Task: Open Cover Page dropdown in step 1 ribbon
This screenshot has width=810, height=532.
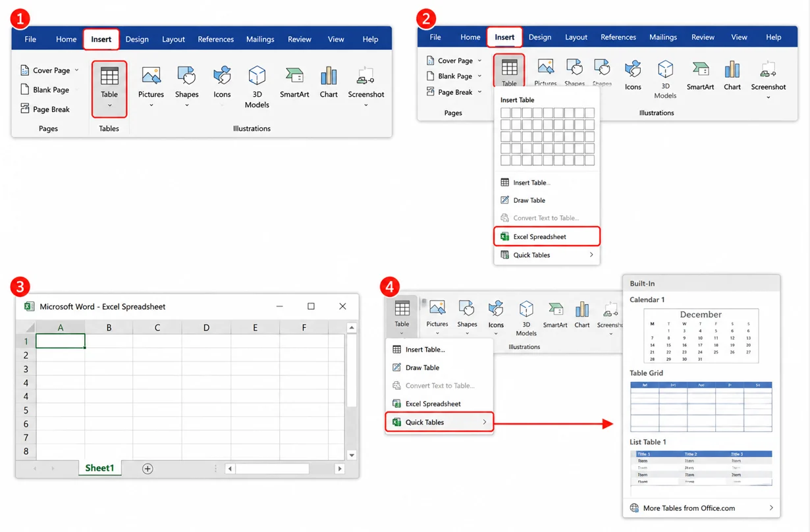Action: pos(76,70)
